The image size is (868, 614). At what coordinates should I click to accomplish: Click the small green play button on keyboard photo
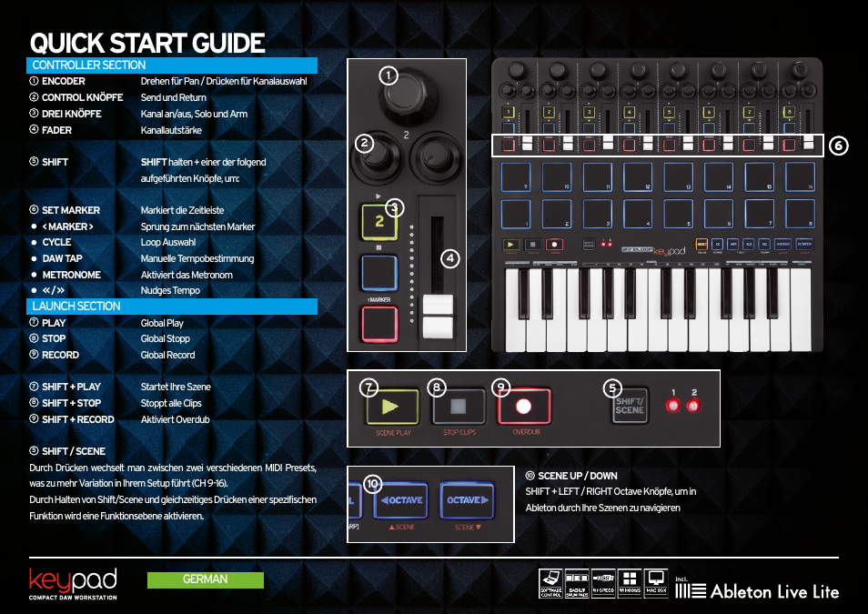tap(511, 244)
